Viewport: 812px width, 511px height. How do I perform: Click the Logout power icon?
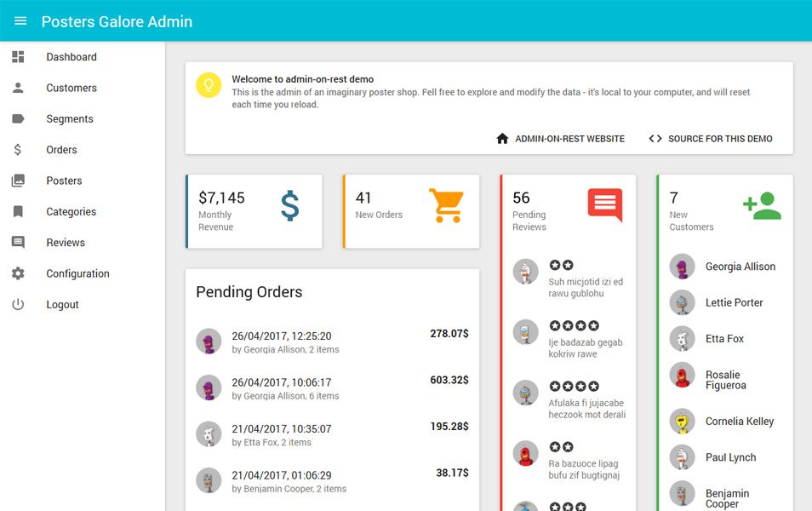18,304
